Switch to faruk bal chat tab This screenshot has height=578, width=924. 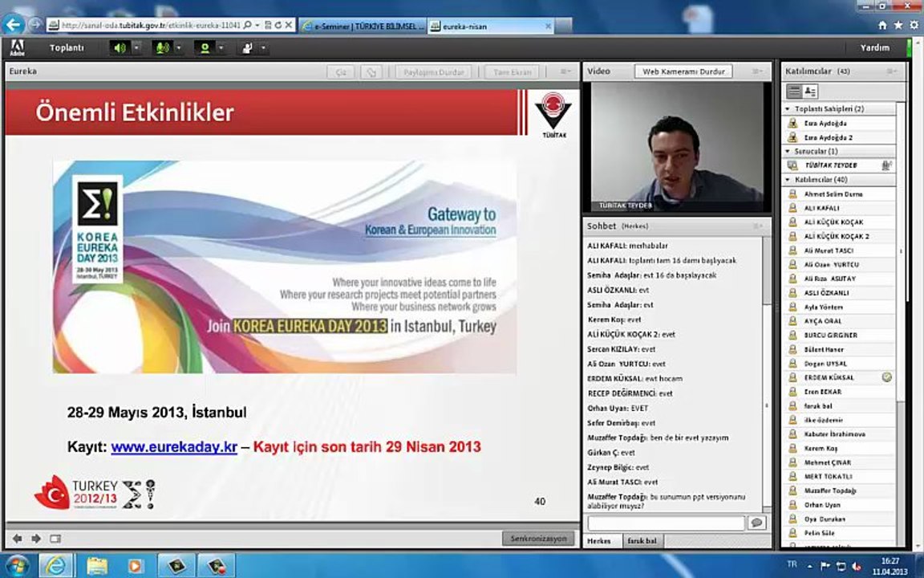point(642,541)
